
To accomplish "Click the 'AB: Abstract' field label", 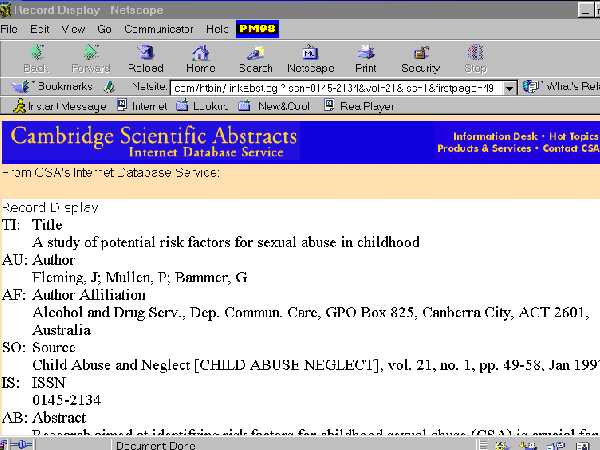I will pyautogui.click(x=44, y=417).
